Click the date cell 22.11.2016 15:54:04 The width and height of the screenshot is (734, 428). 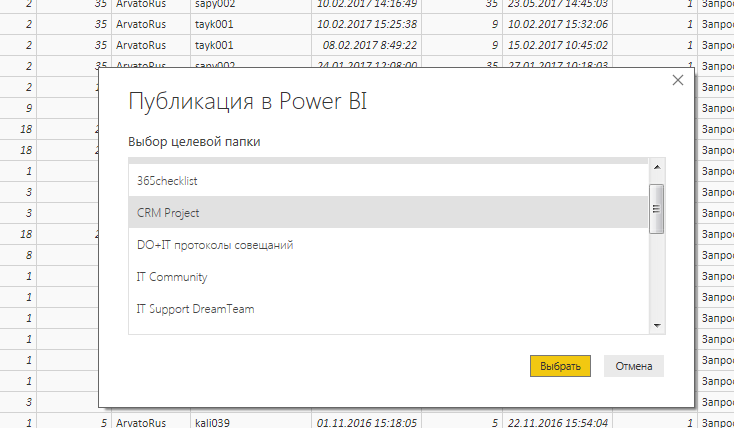coord(558,422)
